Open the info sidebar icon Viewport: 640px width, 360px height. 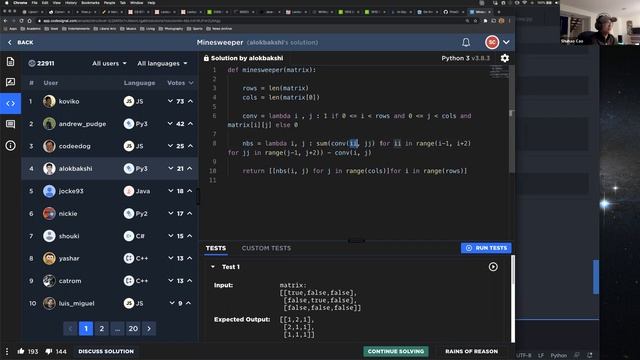tap(11, 145)
